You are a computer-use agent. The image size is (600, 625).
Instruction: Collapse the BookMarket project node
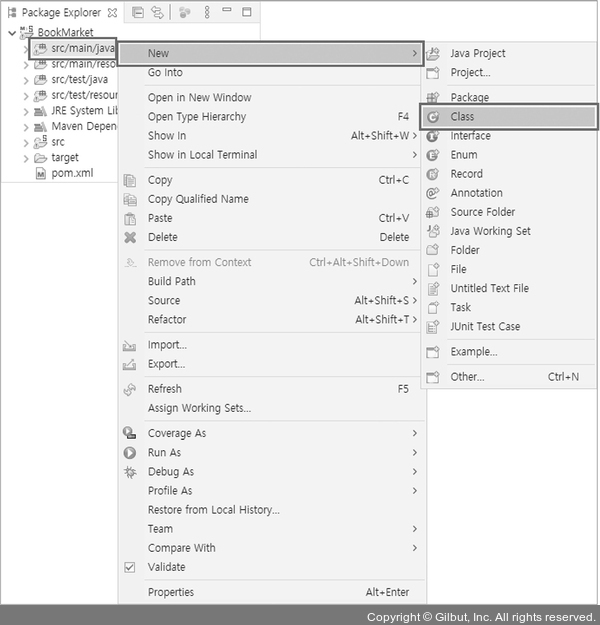12,33
